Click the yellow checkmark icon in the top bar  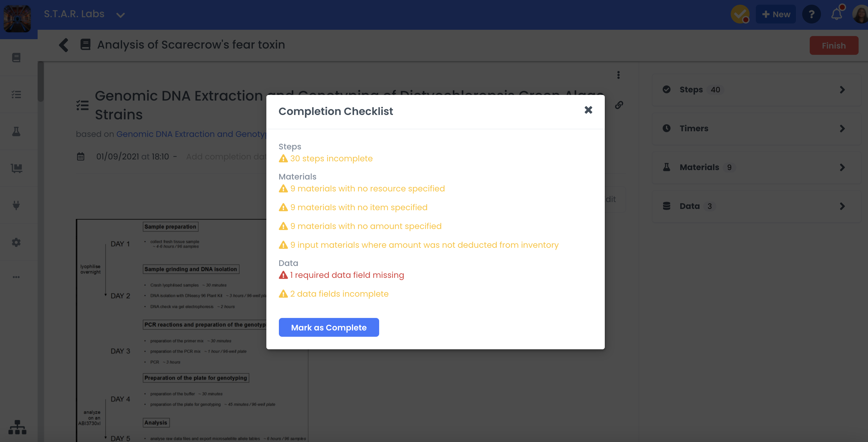pyautogui.click(x=740, y=14)
